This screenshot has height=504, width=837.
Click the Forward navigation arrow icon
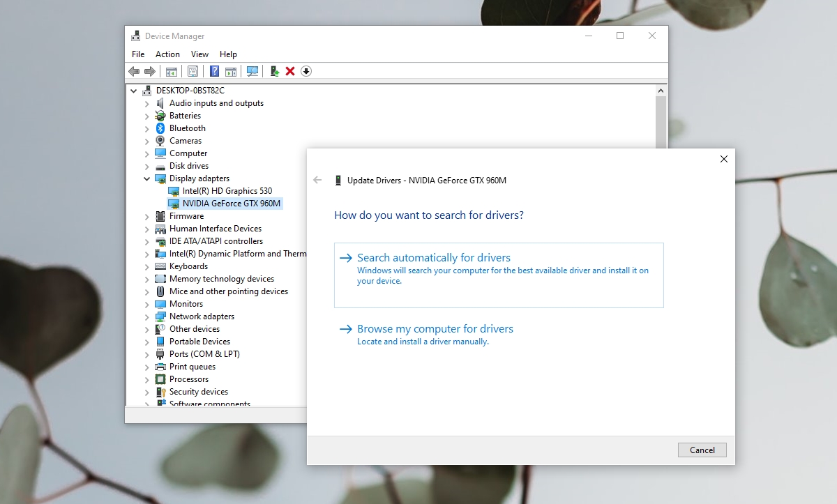pos(149,70)
